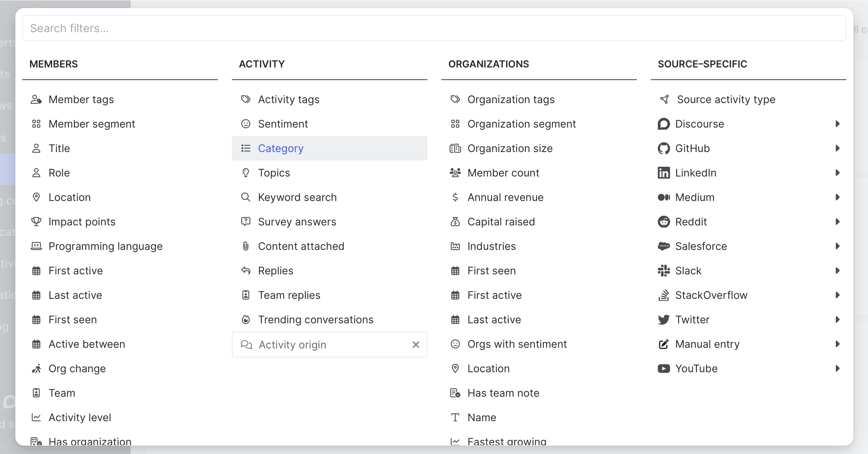The height and width of the screenshot is (454, 868).
Task: Click the Discourse logo icon
Action: [x=663, y=124]
